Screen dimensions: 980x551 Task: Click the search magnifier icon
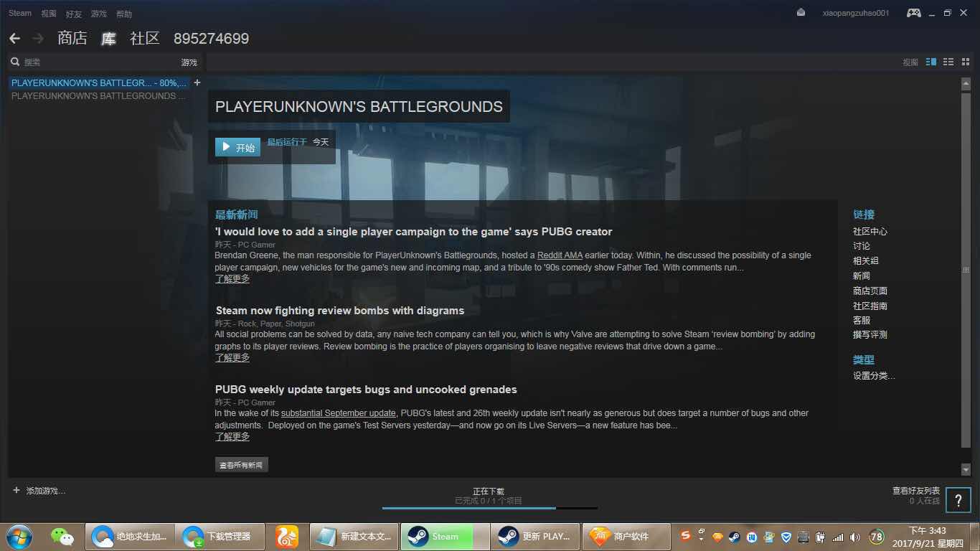pos(15,62)
